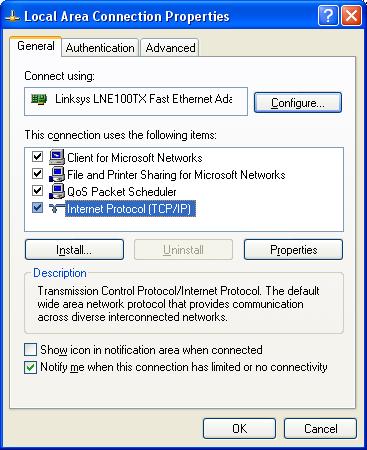The height and width of the screenshot is (450, 367).
Task: Uncheck File and Printer Sharing checkbox
Action: coord(37,174)
